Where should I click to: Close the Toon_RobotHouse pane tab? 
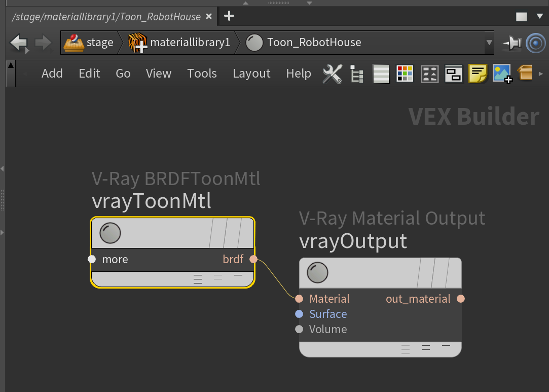pos(209,16)
